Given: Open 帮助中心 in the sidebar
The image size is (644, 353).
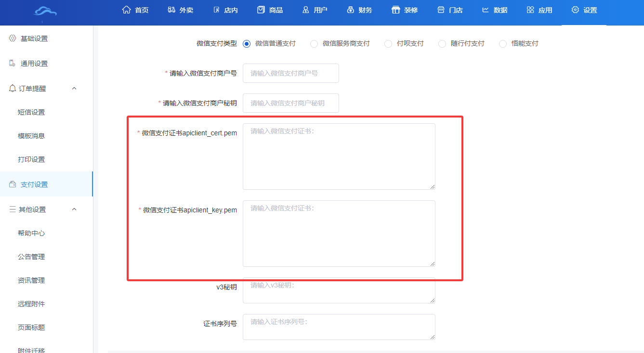Looking at the screenshot, I should pos(31,233).
